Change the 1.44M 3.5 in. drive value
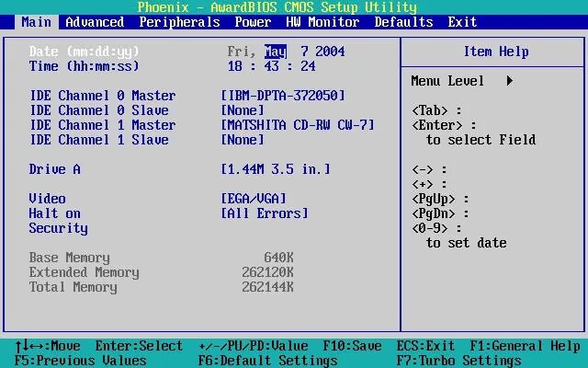Screen dimensions: 588x368 [x=276, y=169]
